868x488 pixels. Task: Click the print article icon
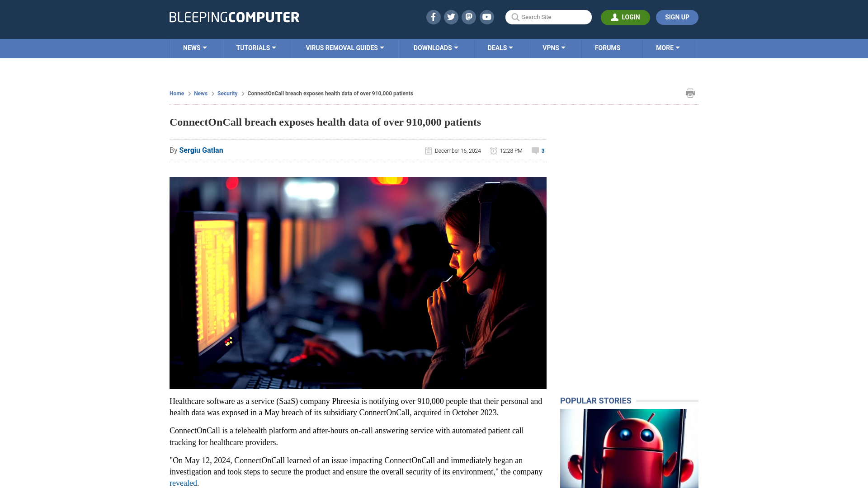tap(690, 93)
